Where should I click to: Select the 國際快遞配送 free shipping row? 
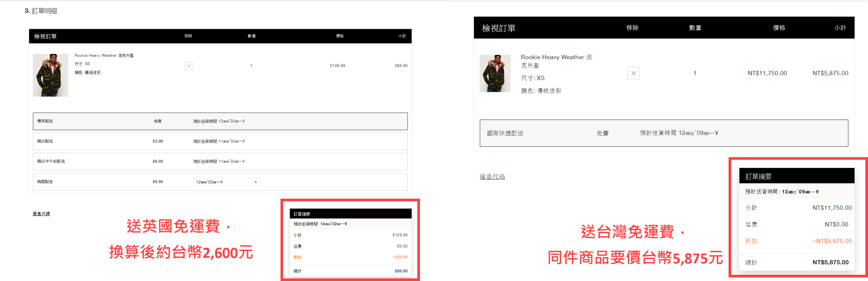point(663,133)
